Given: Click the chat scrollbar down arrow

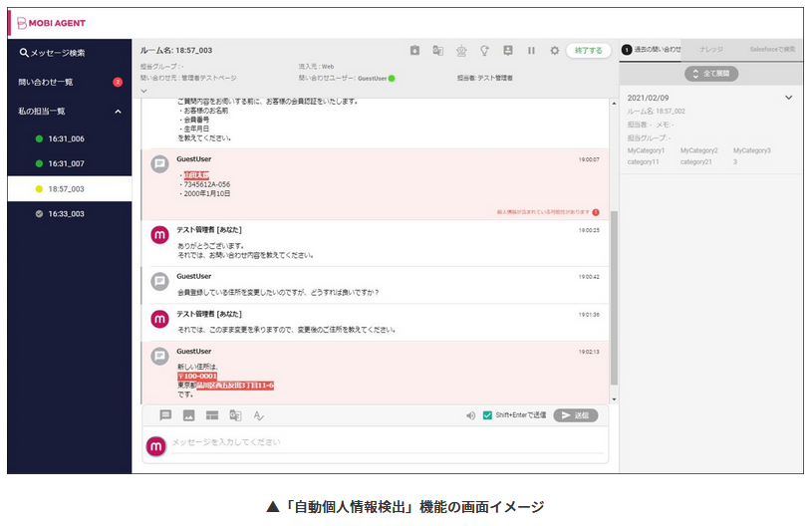Looking at the screenshot, I should [614, 399].
